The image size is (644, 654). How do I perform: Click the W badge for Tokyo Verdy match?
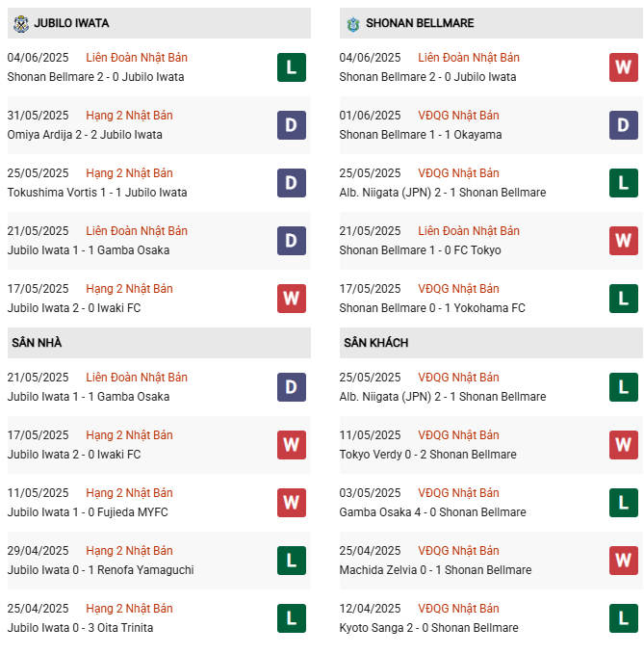click(623, 445)
